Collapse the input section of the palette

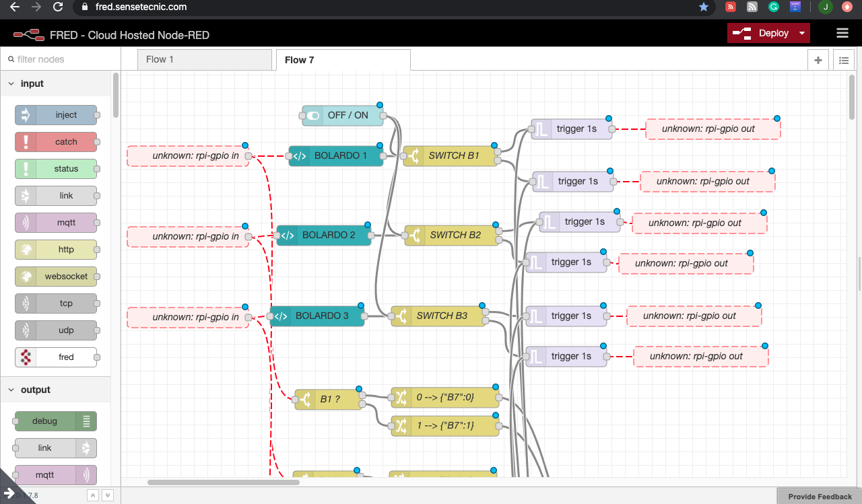(10, 83)
